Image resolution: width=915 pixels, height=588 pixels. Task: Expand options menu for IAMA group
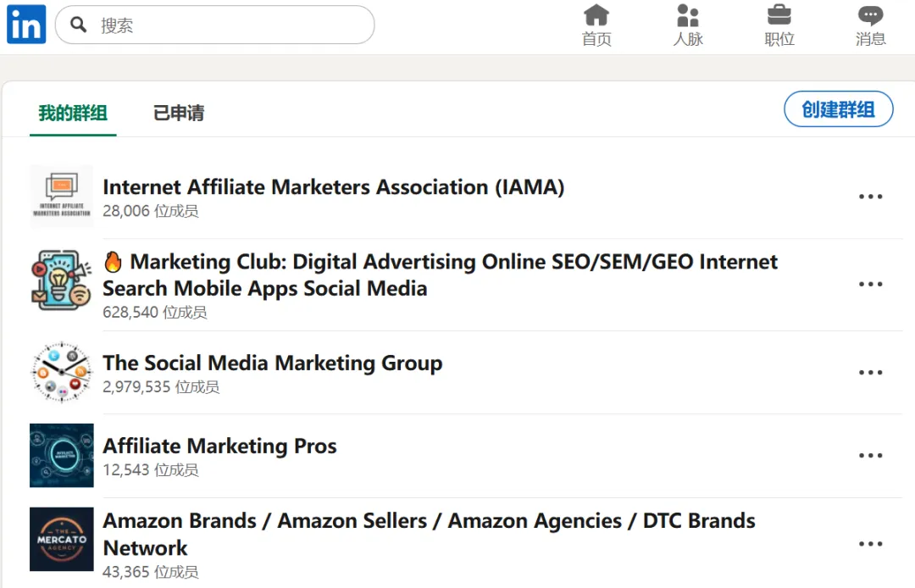click(870, 197)
